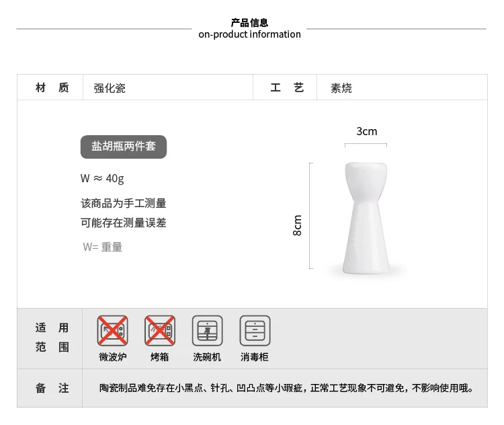504x425 pixels.
Task: Click the white salt shaker image
Action: (366, 219)
